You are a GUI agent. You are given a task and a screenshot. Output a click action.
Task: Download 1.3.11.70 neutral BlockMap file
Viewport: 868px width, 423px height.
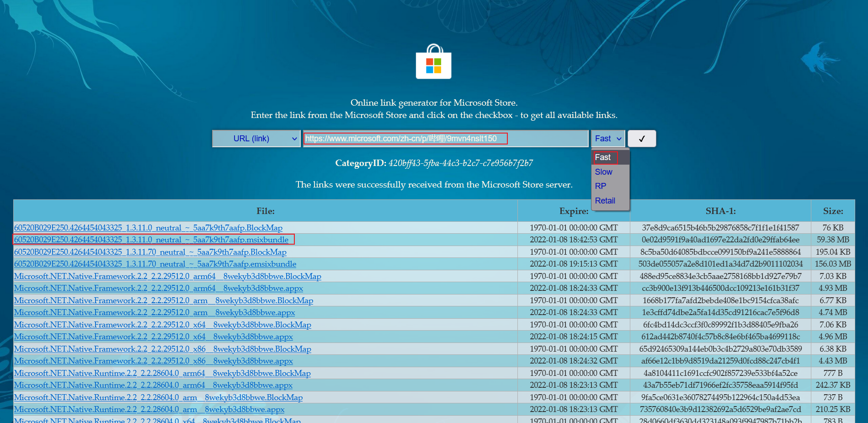tap(150, 252)
